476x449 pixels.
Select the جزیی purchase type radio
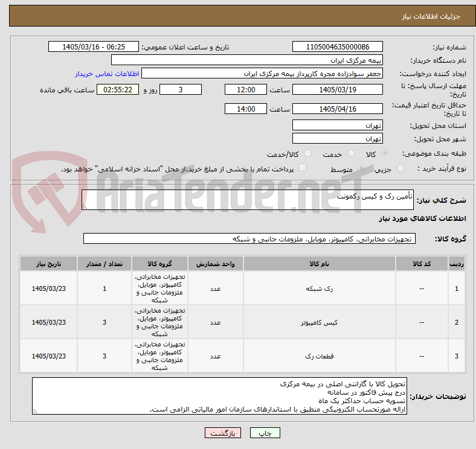(x=400, y=168)
